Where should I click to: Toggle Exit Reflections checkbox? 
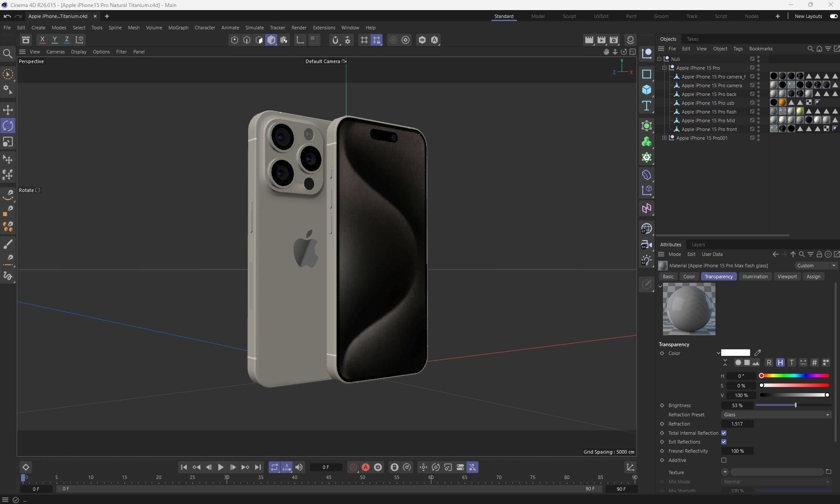pos(724,442)
